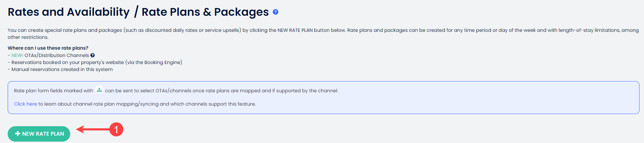Click the green 'NEW!' label
This screenshot has width=644, height=143.
[x=17, y=55]
